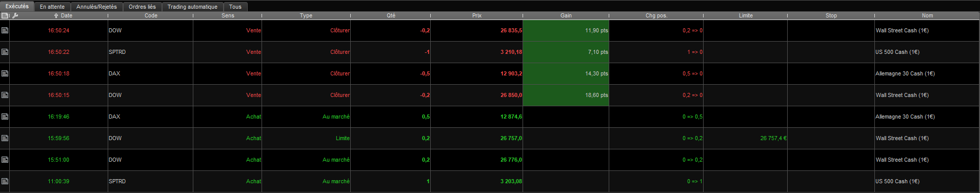The image size is (980, 193).
Task: Click Clôturer in the 16:50:18 DAX row
Action: (340, 73)
